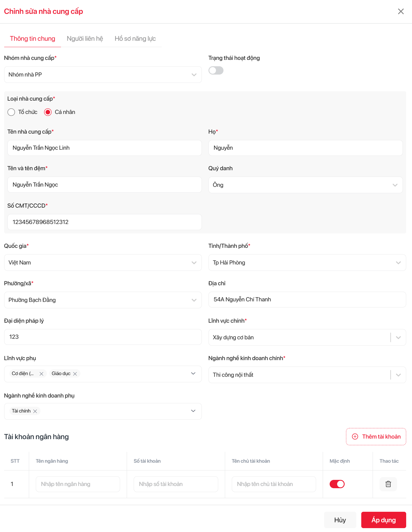
Task: Click the Áp dụng button
Action: [383, 520]
